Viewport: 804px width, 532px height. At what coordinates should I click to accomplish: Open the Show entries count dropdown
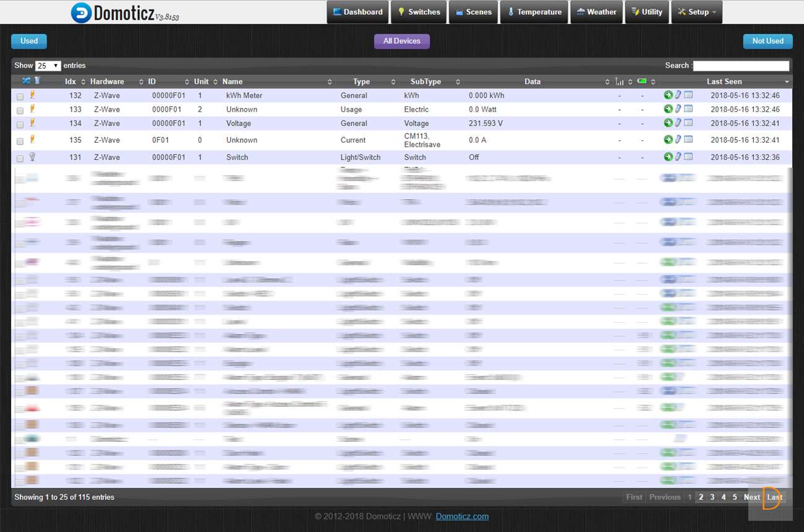(48, 65)
